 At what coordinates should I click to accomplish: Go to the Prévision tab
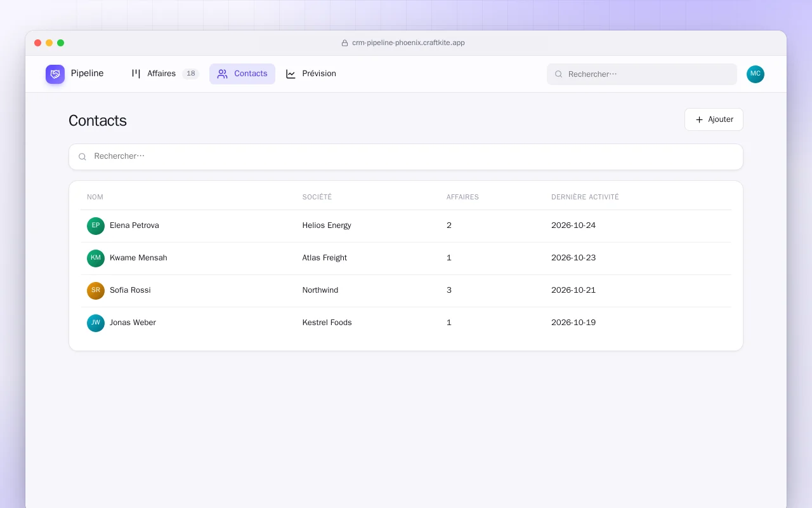coord(311,74)
